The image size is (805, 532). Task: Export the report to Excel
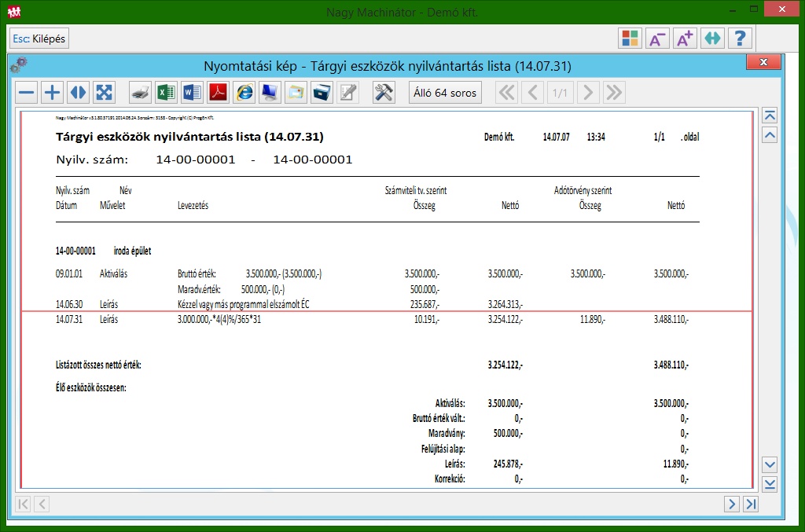tap(166, 93)
